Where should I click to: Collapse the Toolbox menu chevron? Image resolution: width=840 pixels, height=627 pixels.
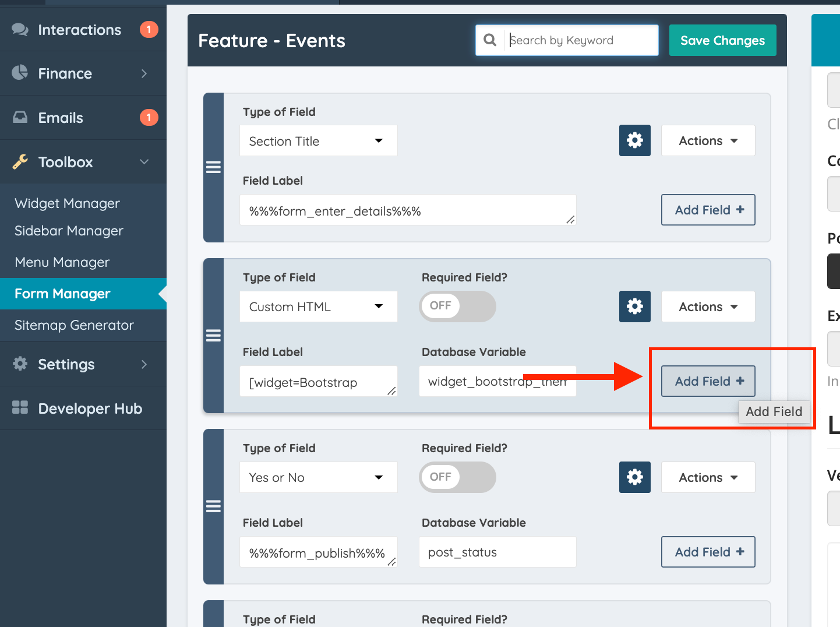(144, 162)
